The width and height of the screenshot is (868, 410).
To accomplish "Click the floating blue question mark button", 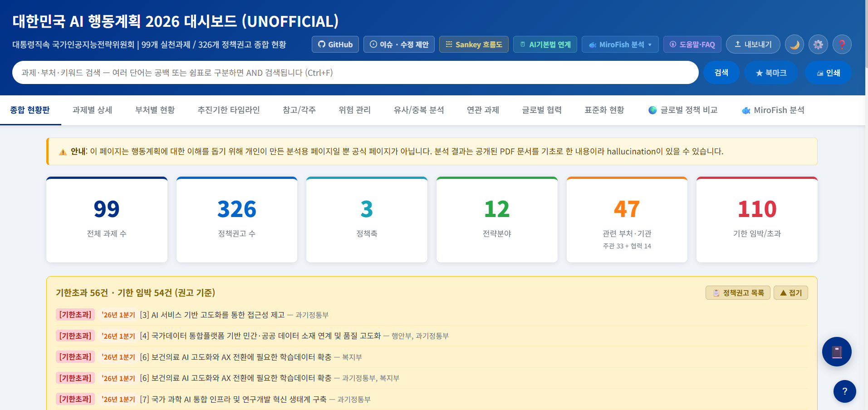I will (x=844, y=391).
